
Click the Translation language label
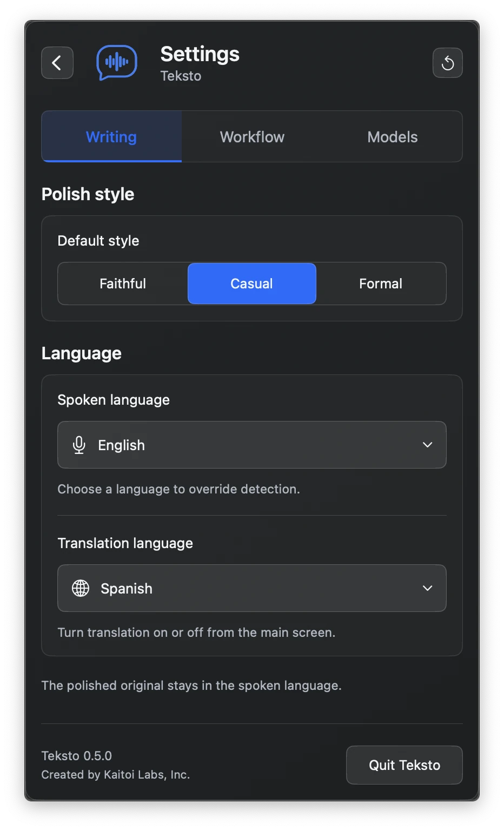[x=125, y=543]
